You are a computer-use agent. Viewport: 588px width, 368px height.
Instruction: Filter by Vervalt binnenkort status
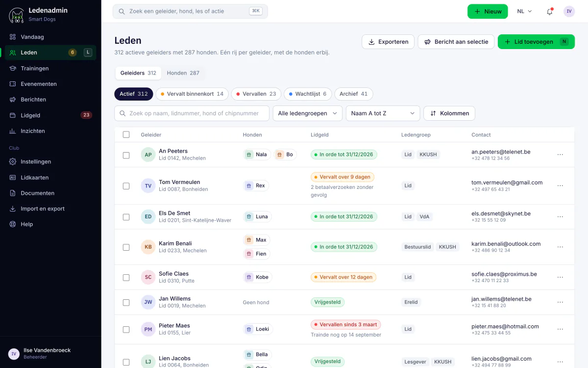tap(192, 94)
